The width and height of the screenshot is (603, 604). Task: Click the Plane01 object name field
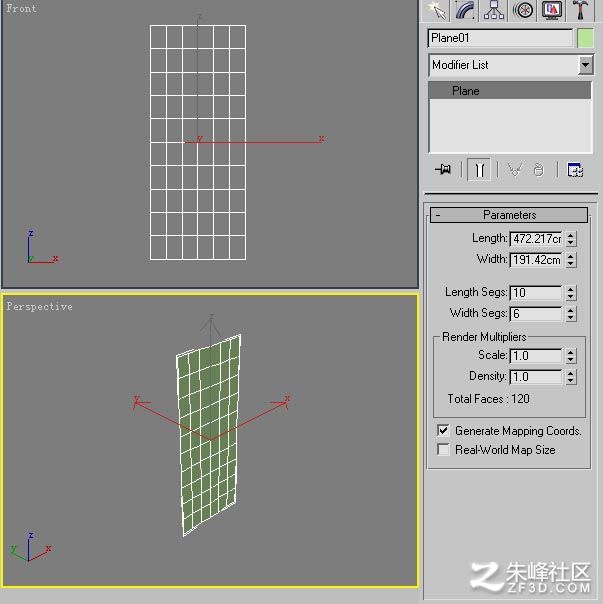pyautogui.click(x=501, y=38)
